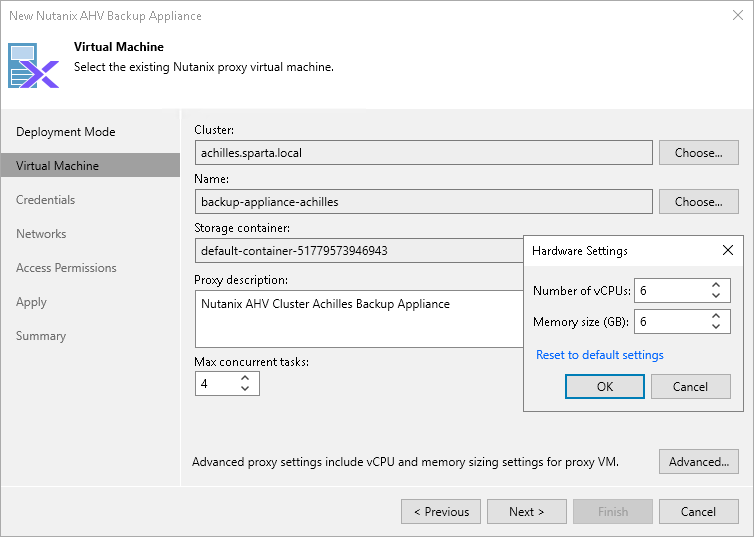Decrease Number of vCPUs with down arrow
The image size is (754, 537).
click(715, 296)
